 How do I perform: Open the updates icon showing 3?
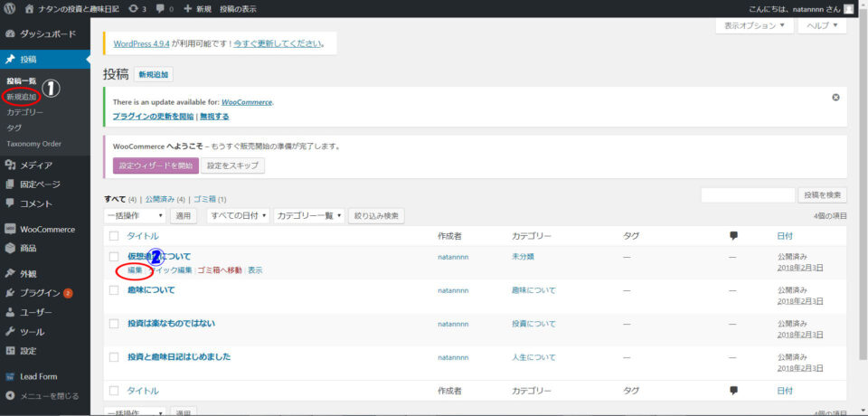137,9
